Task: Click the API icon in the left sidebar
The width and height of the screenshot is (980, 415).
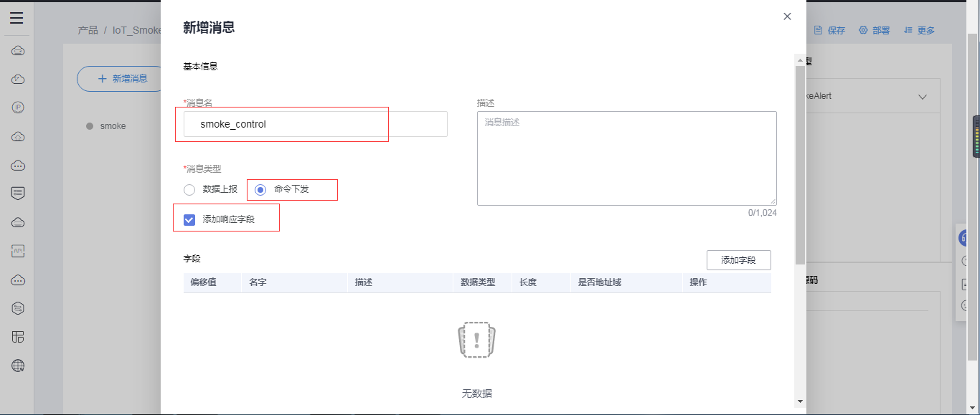Action: click(x=19, y=251)
